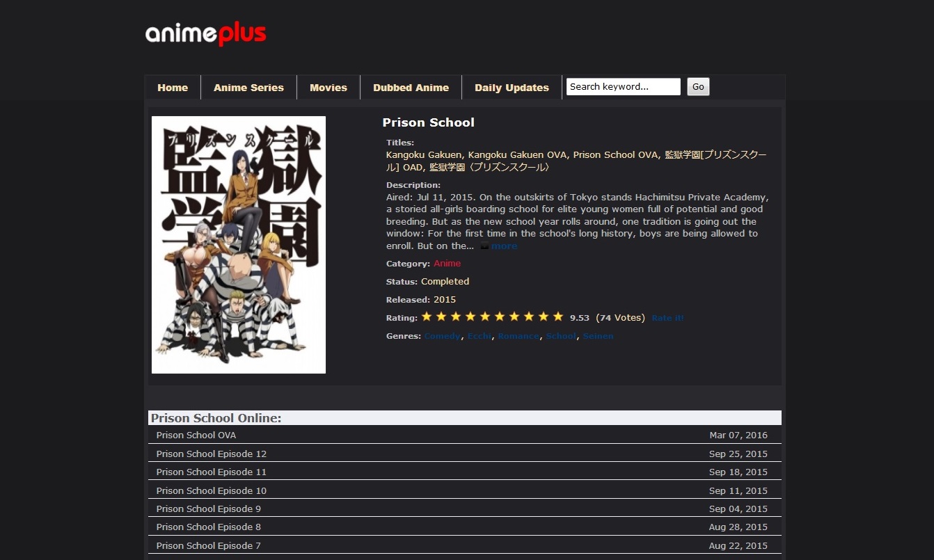
Task: Focus the Search keyword field
Action: tap(624, 87)
